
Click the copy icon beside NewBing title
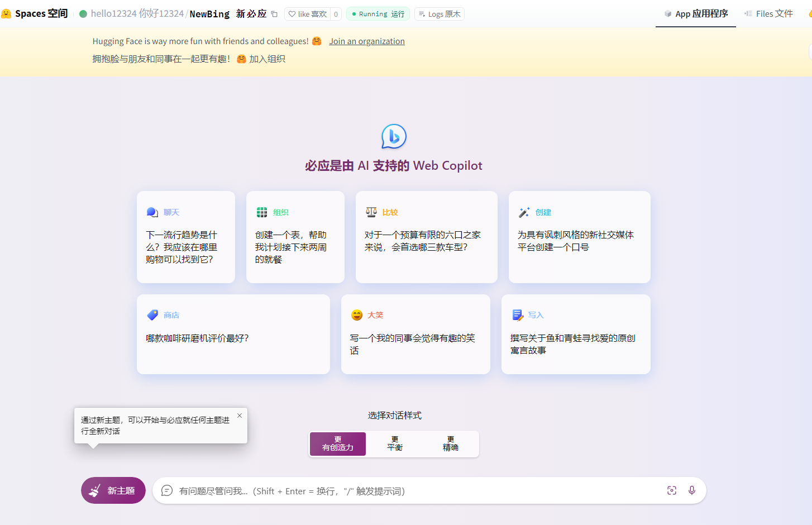tap(274, 14)
